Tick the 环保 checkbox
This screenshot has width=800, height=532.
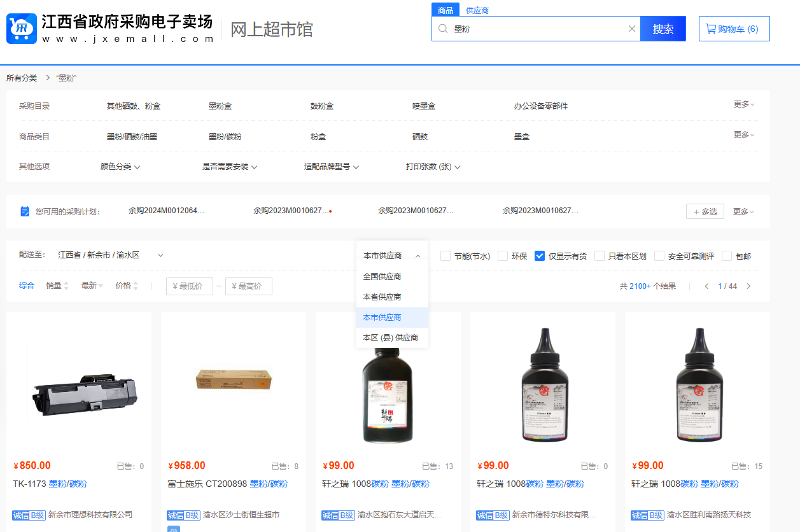coord(503,256)
